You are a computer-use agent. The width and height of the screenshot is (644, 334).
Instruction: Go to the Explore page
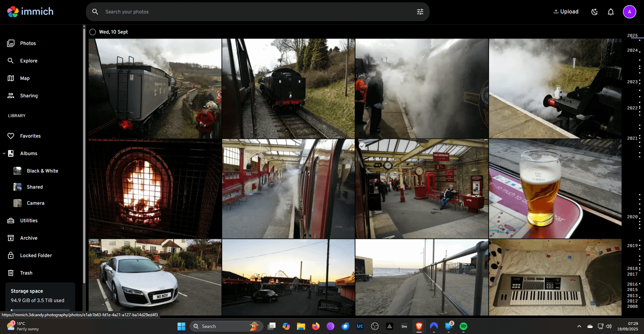coord(29,61)
